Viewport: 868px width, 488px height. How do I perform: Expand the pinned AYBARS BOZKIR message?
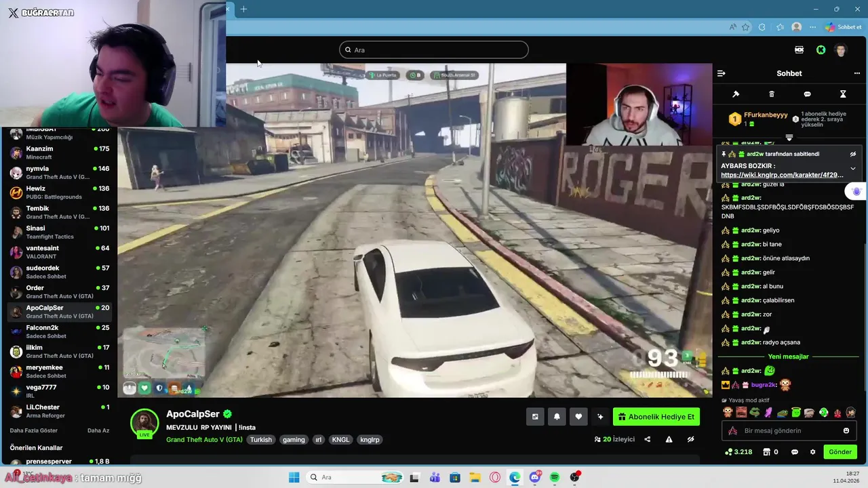[x=853, y=168]
